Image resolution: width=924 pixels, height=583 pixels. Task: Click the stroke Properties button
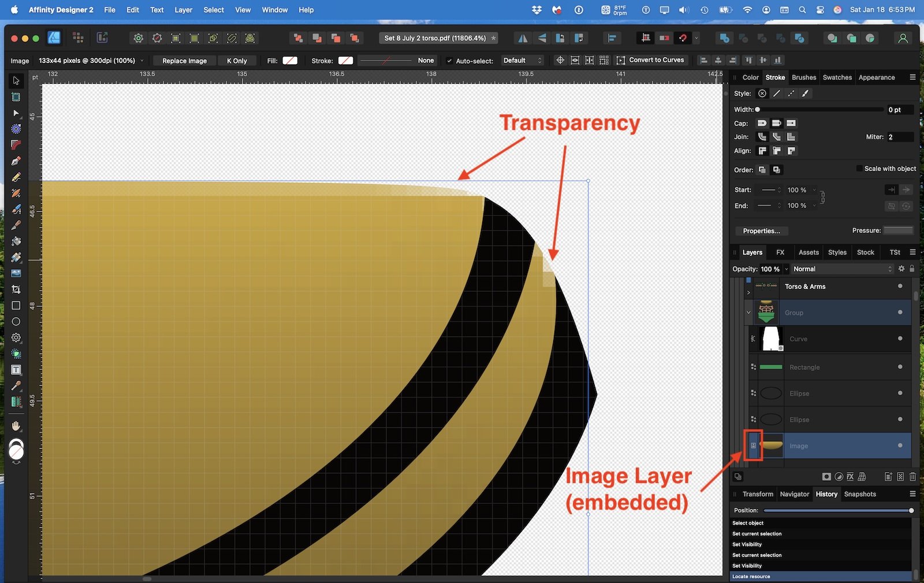click(x=761, y=231)
